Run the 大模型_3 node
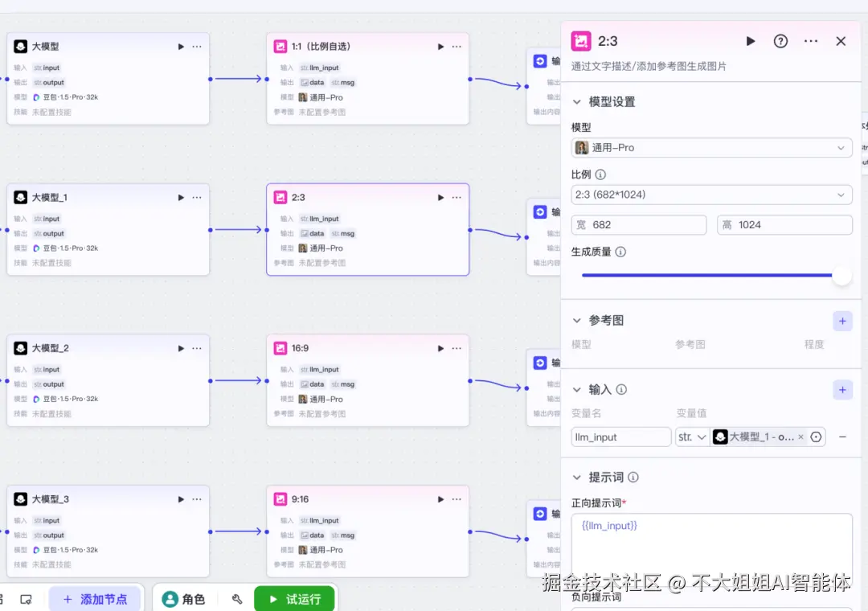 click(181, 499)
